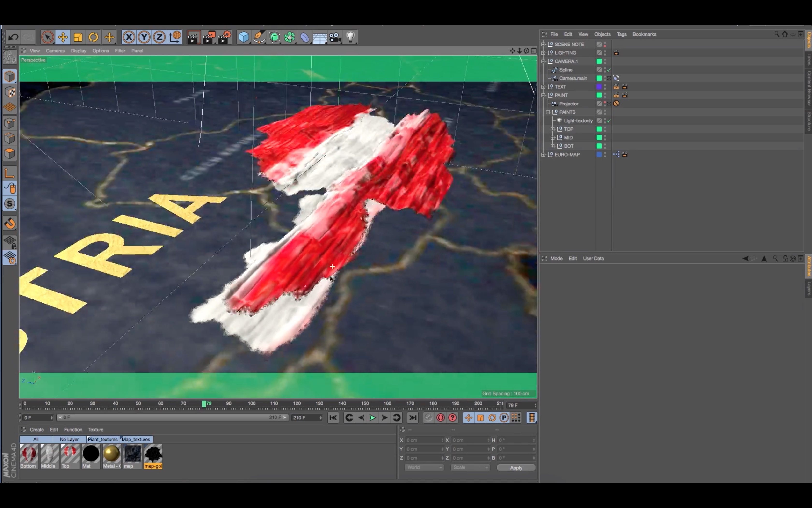Jump to end of animation

click(413, 418)
